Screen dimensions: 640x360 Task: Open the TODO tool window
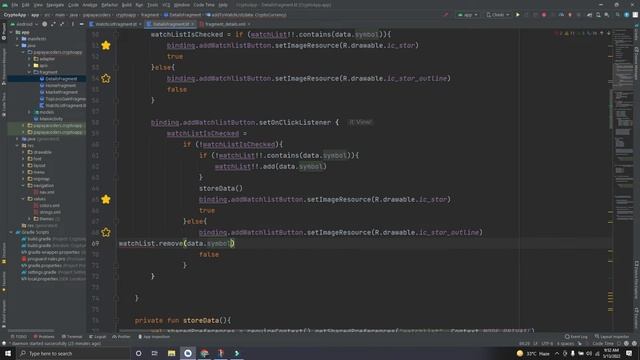(x=19, y=337)
